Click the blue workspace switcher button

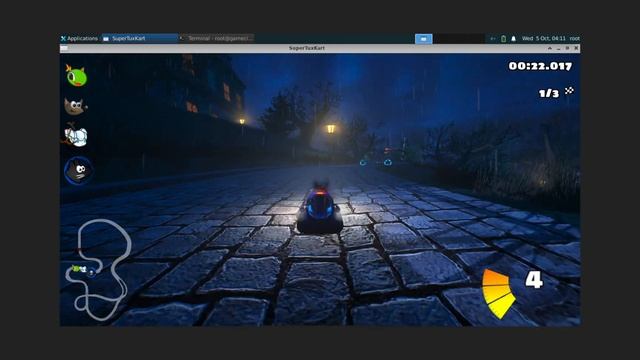click(424, 38)
